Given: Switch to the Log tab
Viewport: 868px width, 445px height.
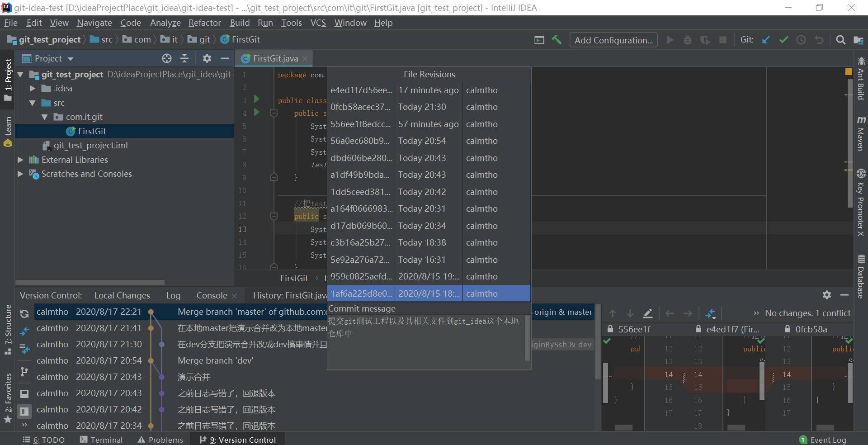Looking at the screenshot, I should (x=173, y=295).
